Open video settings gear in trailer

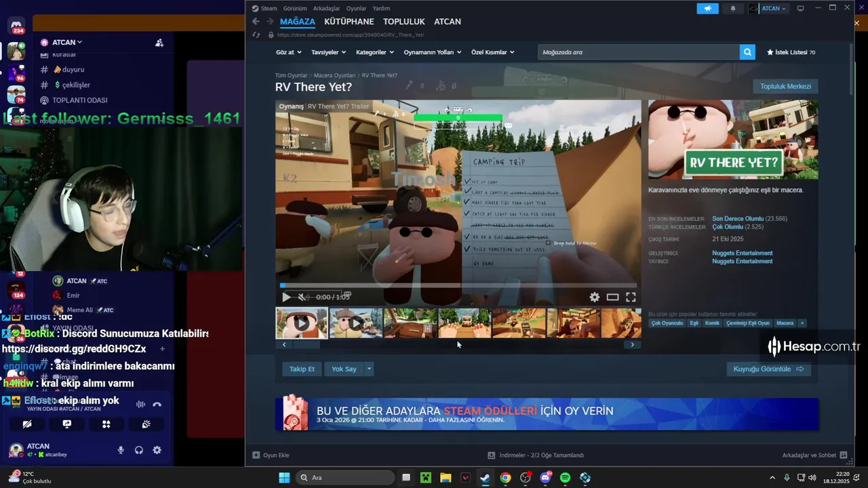tap(595, 297)
